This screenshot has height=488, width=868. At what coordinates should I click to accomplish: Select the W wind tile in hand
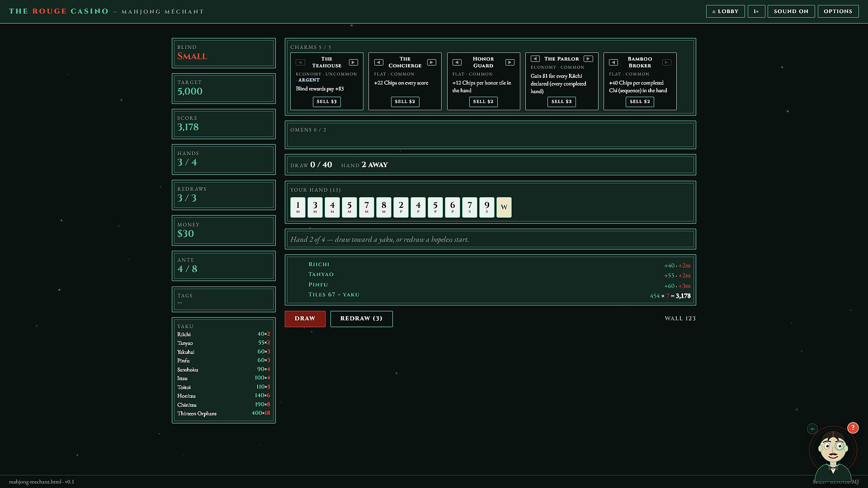pyautogui.click(x=504, y=207)
